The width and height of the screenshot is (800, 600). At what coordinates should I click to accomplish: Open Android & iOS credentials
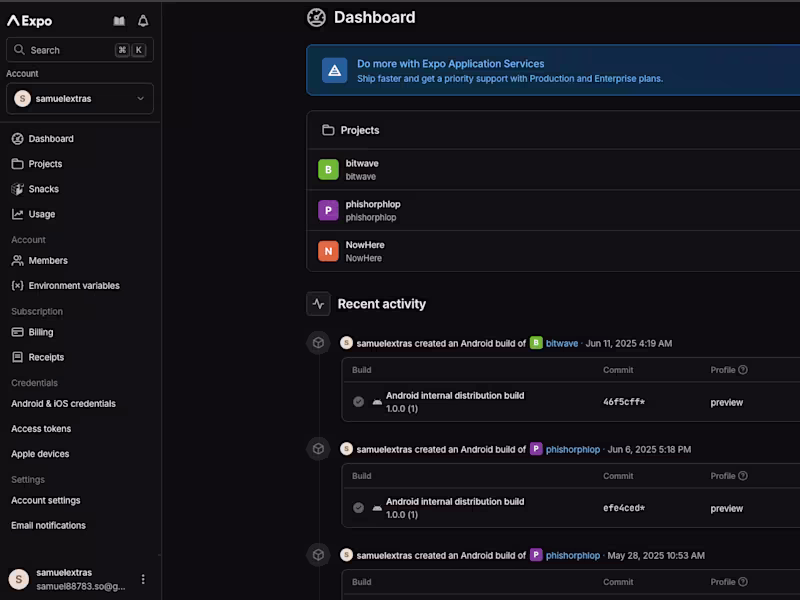tap(63, 404)
